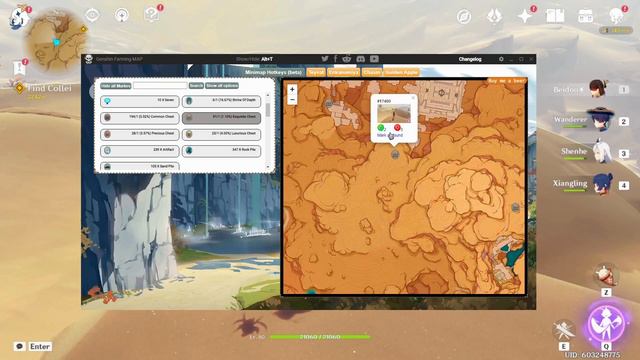Open the overlay settings gear icon

pyautogui.click(x=501, y=59)
